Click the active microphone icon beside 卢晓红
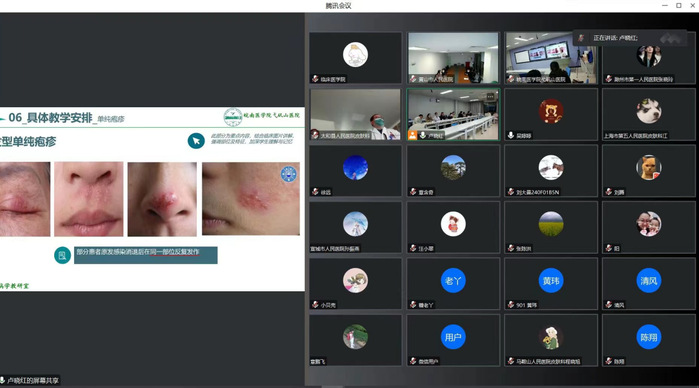 coord(422,135)
